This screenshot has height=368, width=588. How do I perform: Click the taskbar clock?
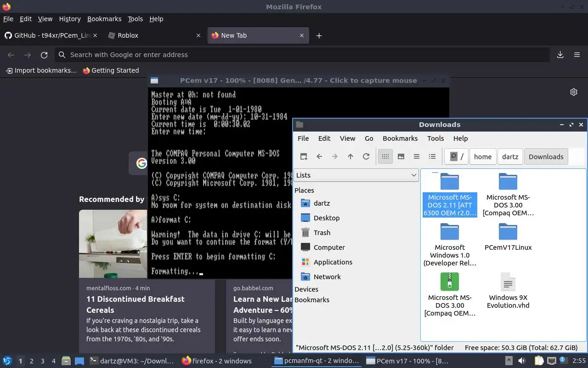coord(579,361)
